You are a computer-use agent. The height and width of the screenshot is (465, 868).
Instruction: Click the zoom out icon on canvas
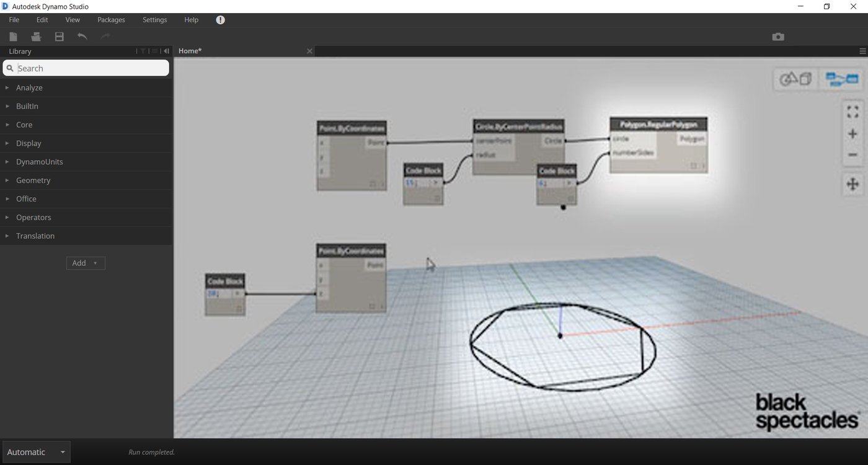click(852, 154)
